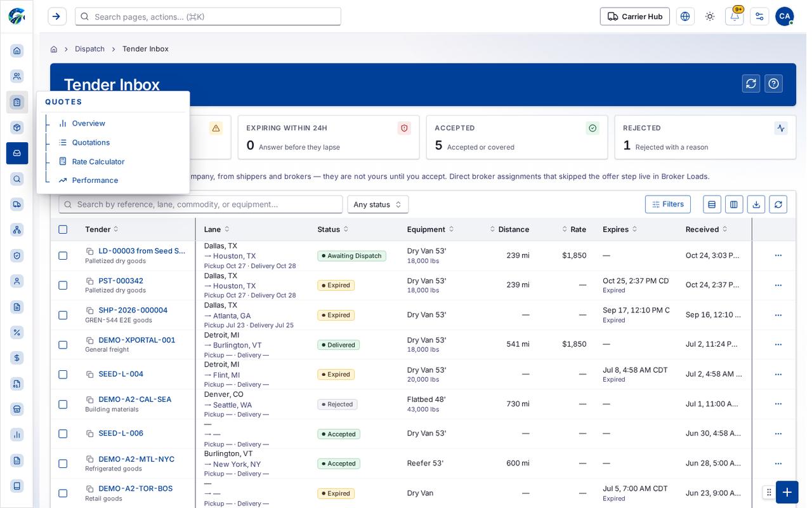
Task: Click the download export icon above the table
Action: [756, 204]
